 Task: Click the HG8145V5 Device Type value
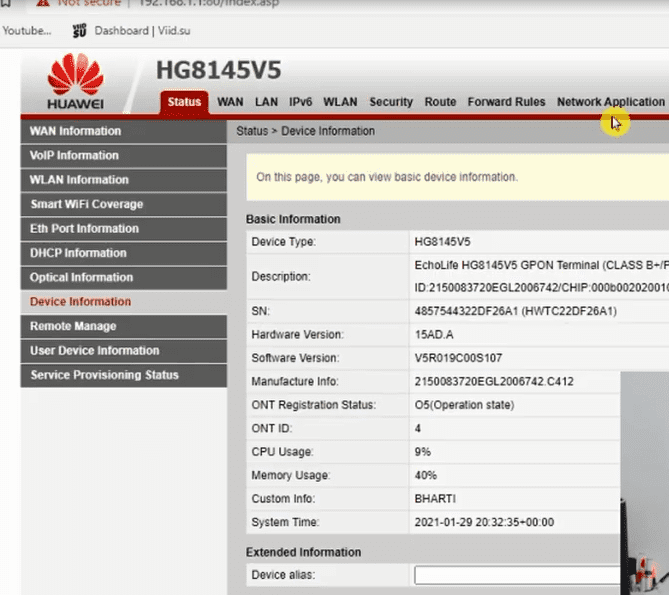coord(442,242)
